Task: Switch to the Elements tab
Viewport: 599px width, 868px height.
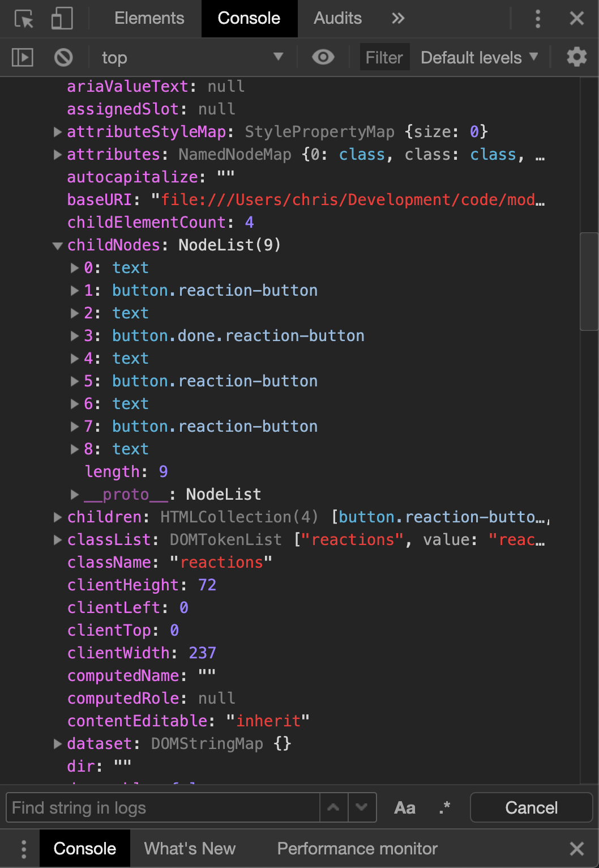Action: click(149, 18)
